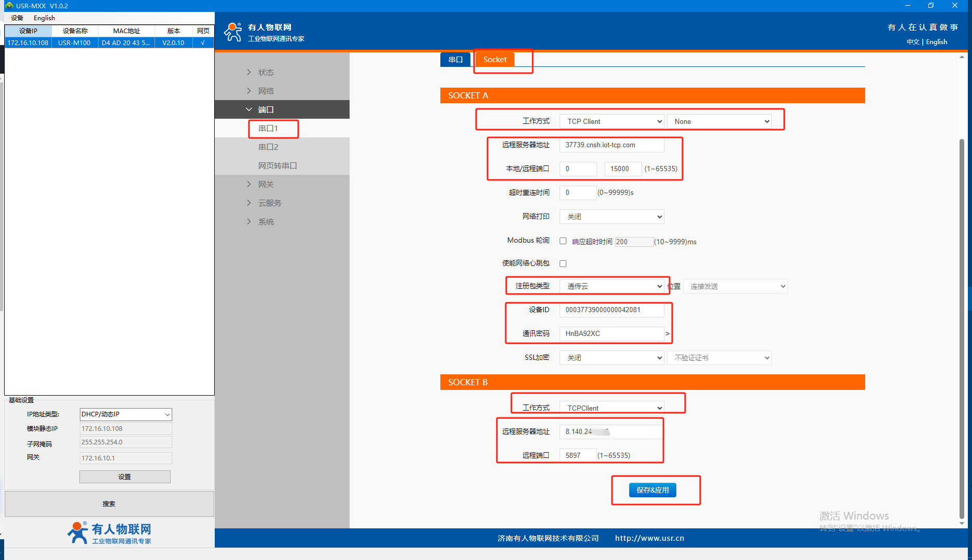Open the IP地址类型 DHCP dropdown
972x560 pixels.
(126, 414)
